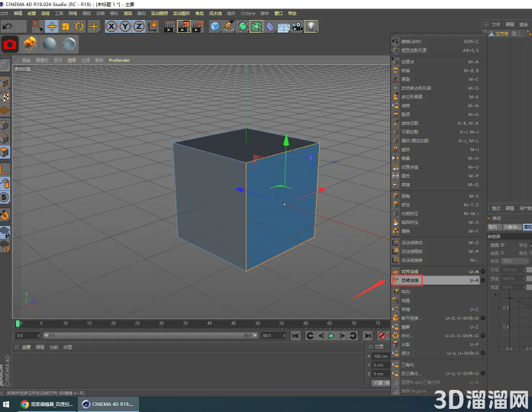Toggle the first checkbox in soft selection panel
This screenshot has height=412, width=532.
(x=502, y=245)
